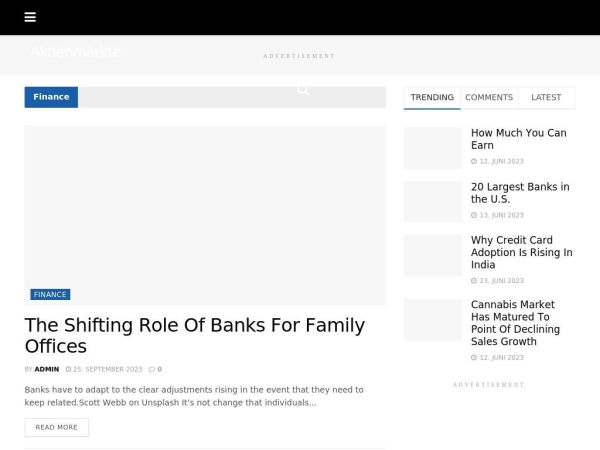
Task: Open Why Credit Card Adoption Is Rising article
Action: tap(521, 253)
